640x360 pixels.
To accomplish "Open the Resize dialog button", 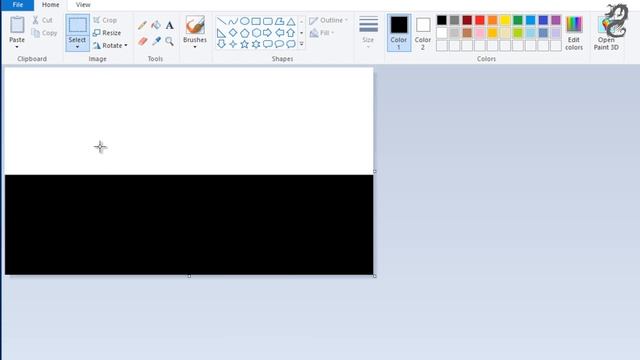I will [107, 33].
